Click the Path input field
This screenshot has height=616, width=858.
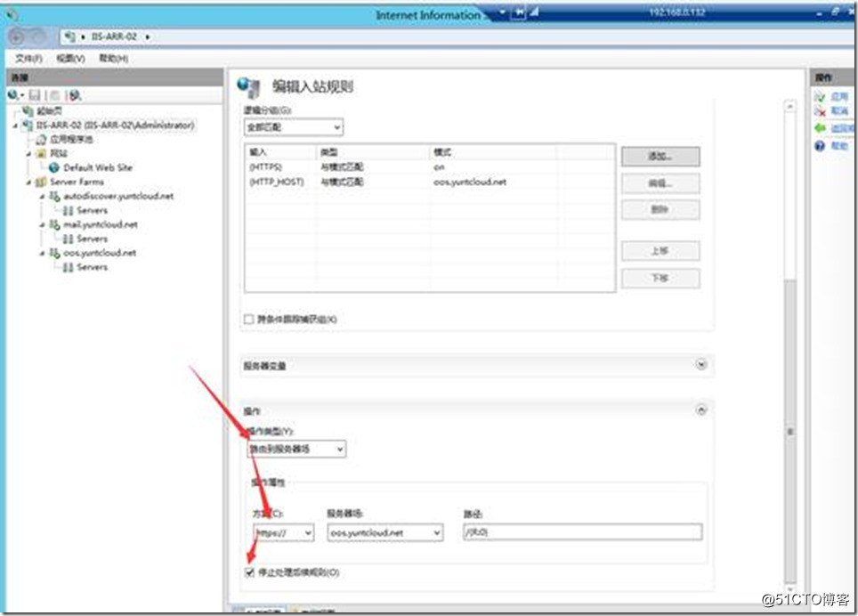point(582,532)
